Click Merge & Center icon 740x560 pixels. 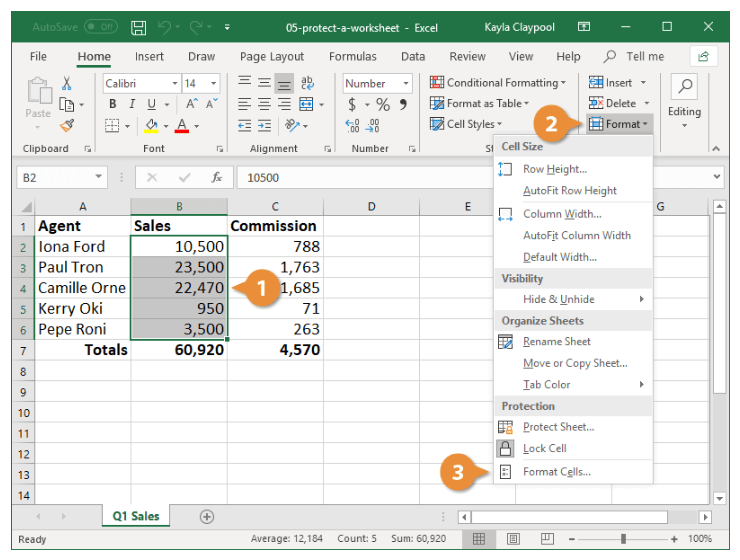click(306, 104)
